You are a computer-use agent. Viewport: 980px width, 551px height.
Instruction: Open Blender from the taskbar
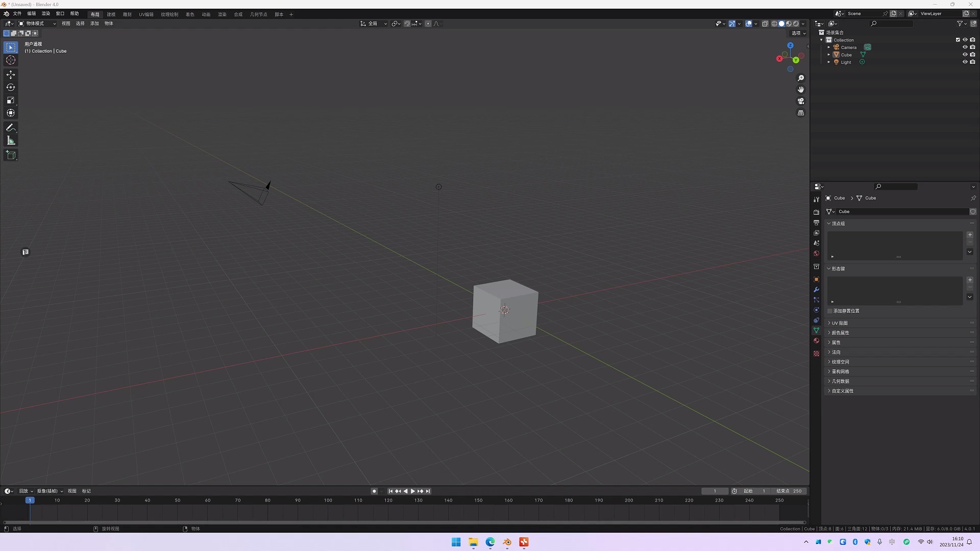tap(507, 542)
